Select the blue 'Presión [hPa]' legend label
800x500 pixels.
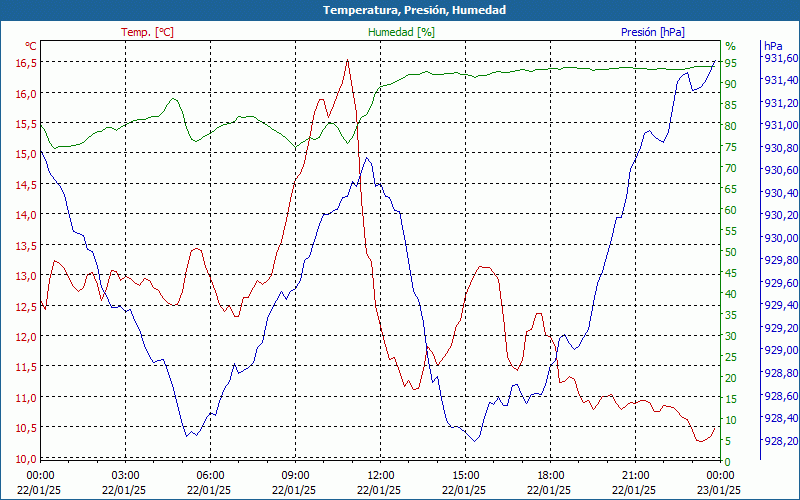[x=652, y=32]
